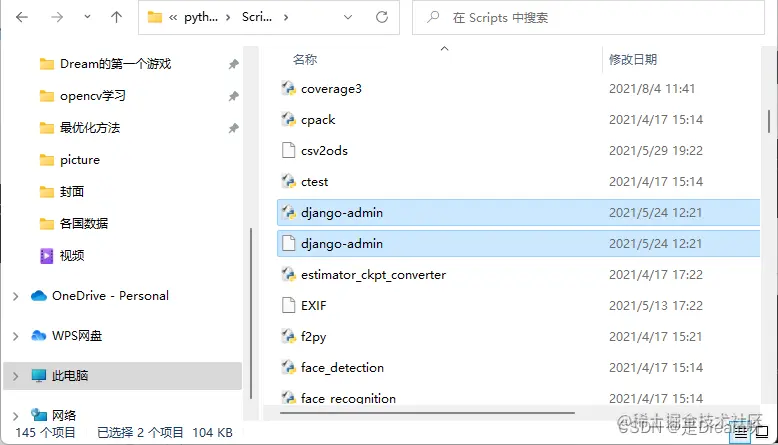Open address bar history dropdown

[x=348, y=17]
